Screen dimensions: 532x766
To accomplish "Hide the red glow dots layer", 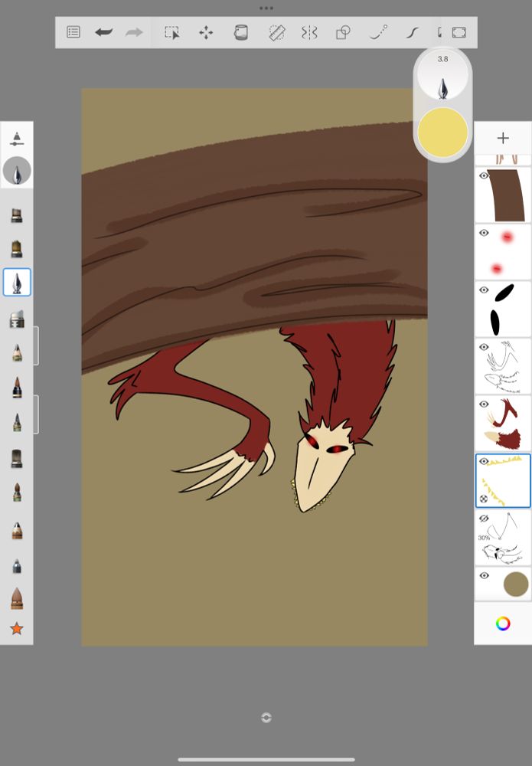I will point(484,233).
